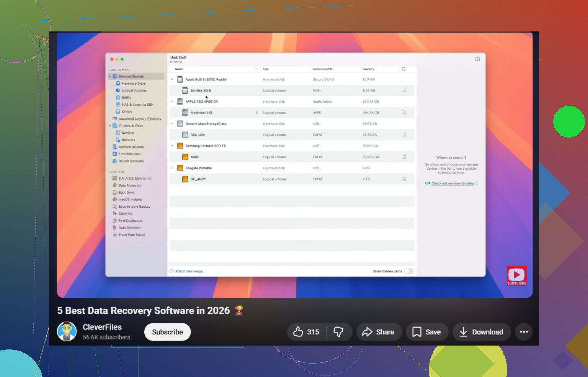Click the Backups sidebar icon
This screenshot has height=377, width=588.
(x=118, y=140)
